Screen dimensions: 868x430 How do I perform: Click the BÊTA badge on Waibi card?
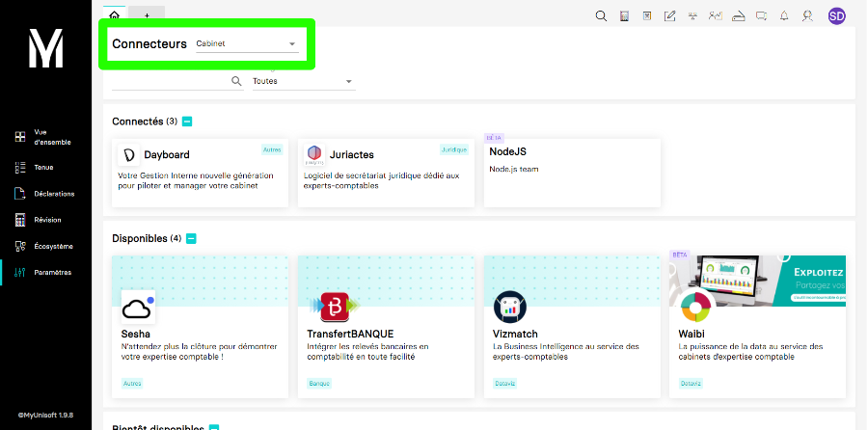[x=680, y=255]
